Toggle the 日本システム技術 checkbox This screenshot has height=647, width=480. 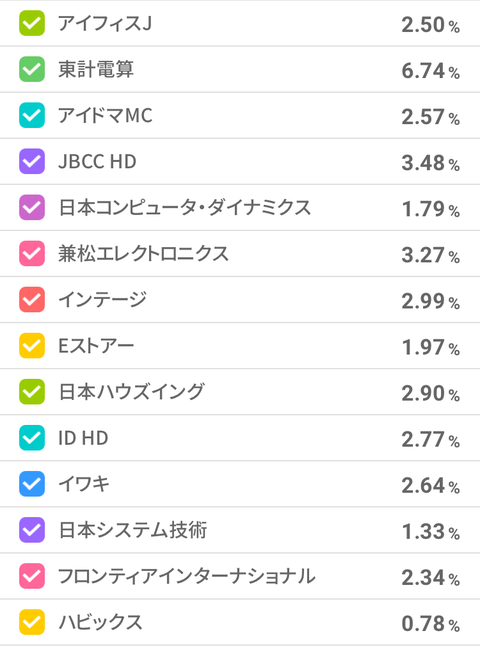coord(32,530)
